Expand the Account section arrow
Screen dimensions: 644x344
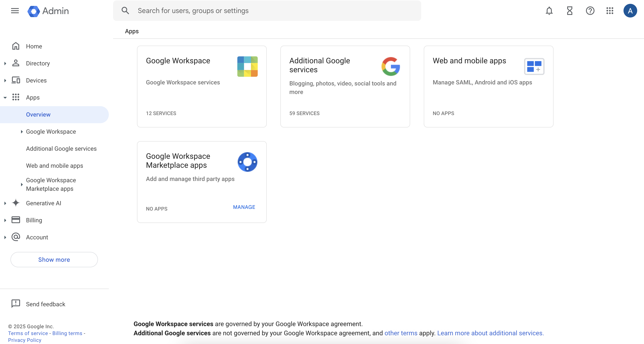click(x=5, y=237)
